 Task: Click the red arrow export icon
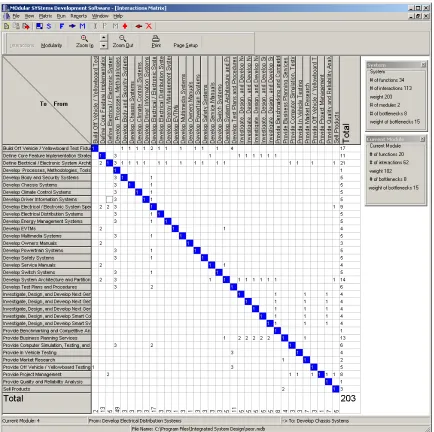(x=26, y=26)
